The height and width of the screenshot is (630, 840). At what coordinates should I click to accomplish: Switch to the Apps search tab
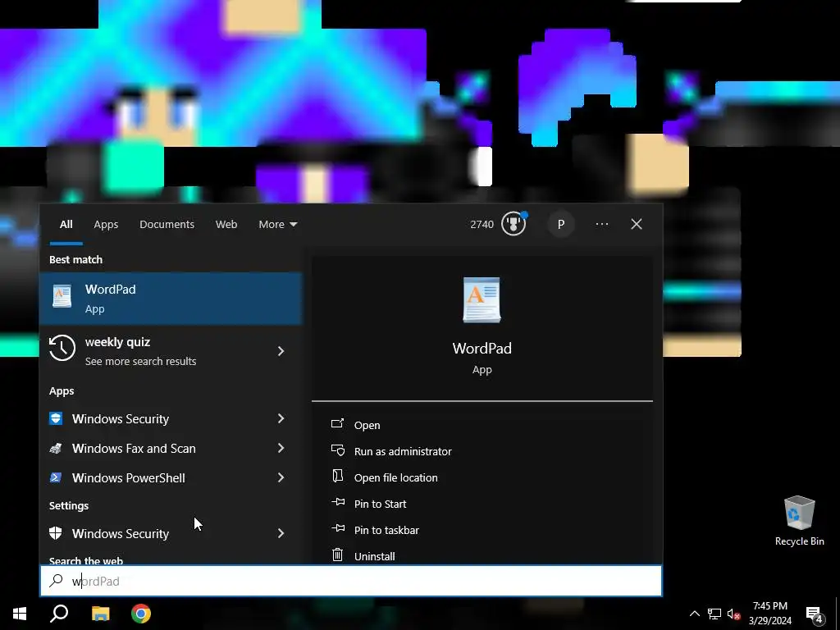point(106,225)
